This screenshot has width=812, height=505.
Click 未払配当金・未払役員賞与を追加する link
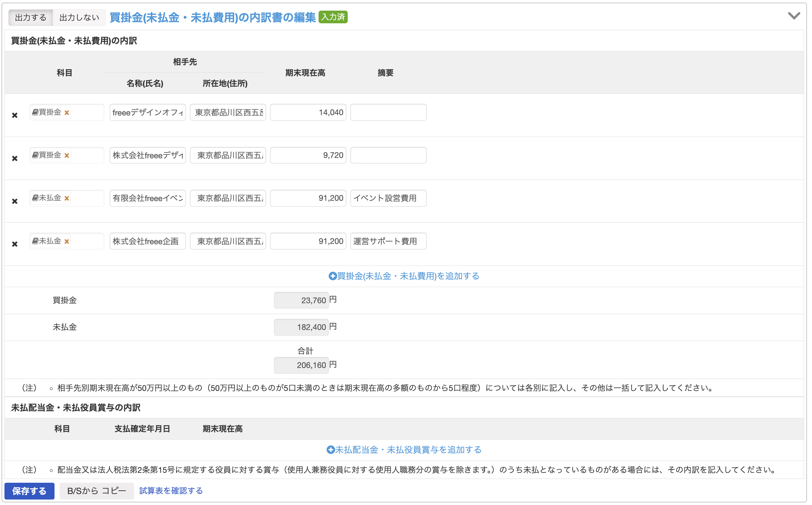[x=404, y=450]
